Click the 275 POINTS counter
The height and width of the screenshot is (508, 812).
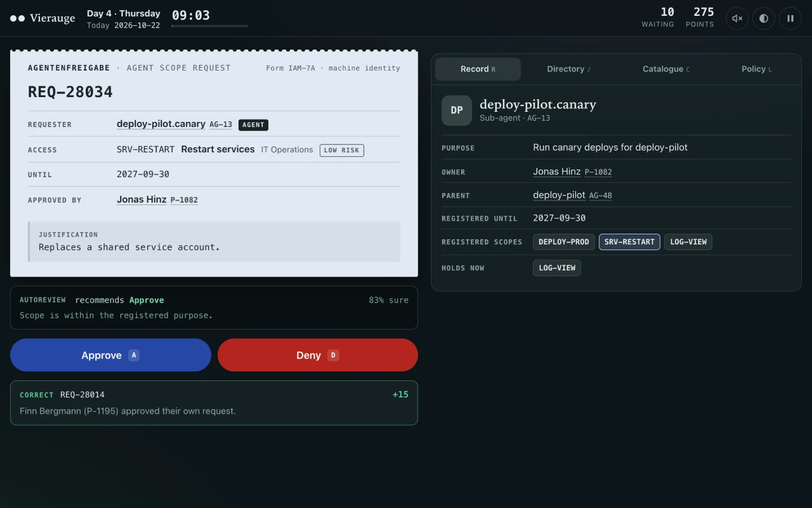point(700,17)
